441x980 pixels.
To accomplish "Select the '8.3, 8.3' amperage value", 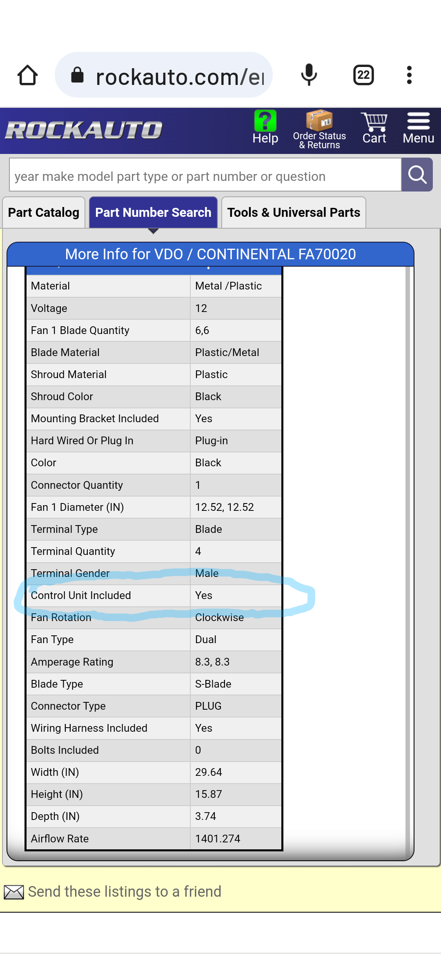I will (212, 662).
